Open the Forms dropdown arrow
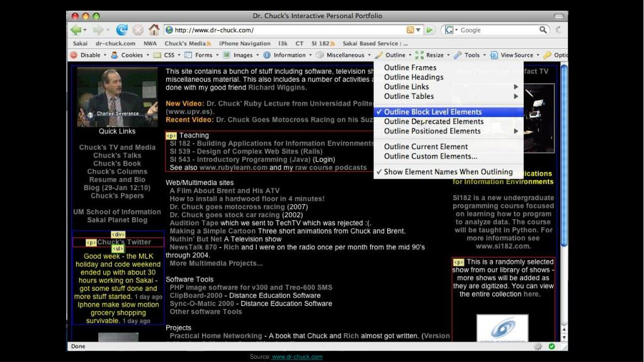644x362 pixels. [217, 55]
